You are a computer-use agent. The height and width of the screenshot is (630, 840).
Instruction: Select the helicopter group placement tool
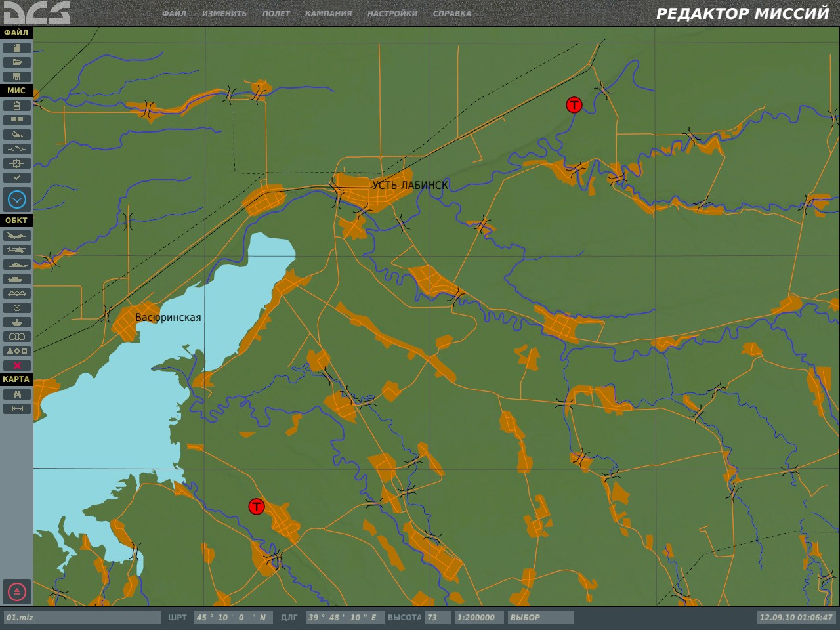pos(17,250)
